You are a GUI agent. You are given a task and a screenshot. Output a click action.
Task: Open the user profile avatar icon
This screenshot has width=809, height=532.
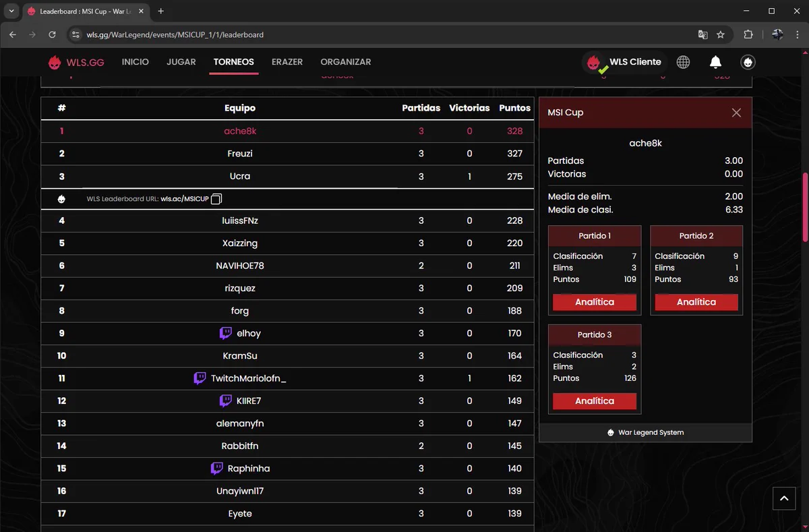tap(748, 62)
